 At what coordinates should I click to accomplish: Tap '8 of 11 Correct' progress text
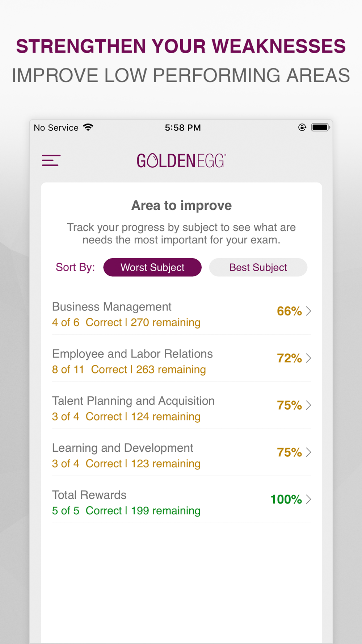tap(90, 369)
